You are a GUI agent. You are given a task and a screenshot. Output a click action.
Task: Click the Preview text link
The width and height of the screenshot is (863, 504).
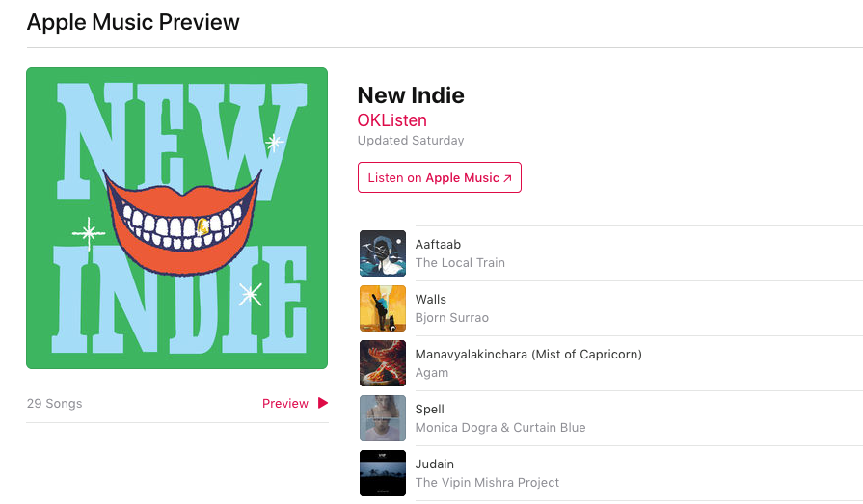pos(285,404)
